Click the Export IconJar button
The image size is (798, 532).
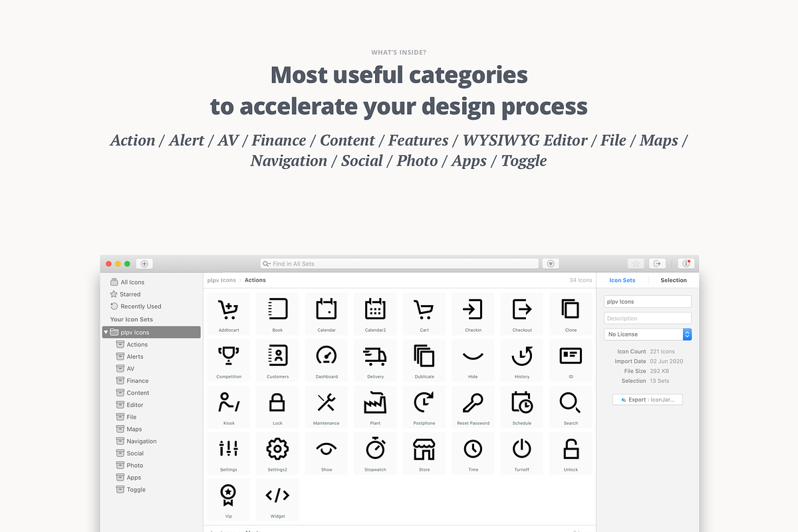[x=647, y=400]
